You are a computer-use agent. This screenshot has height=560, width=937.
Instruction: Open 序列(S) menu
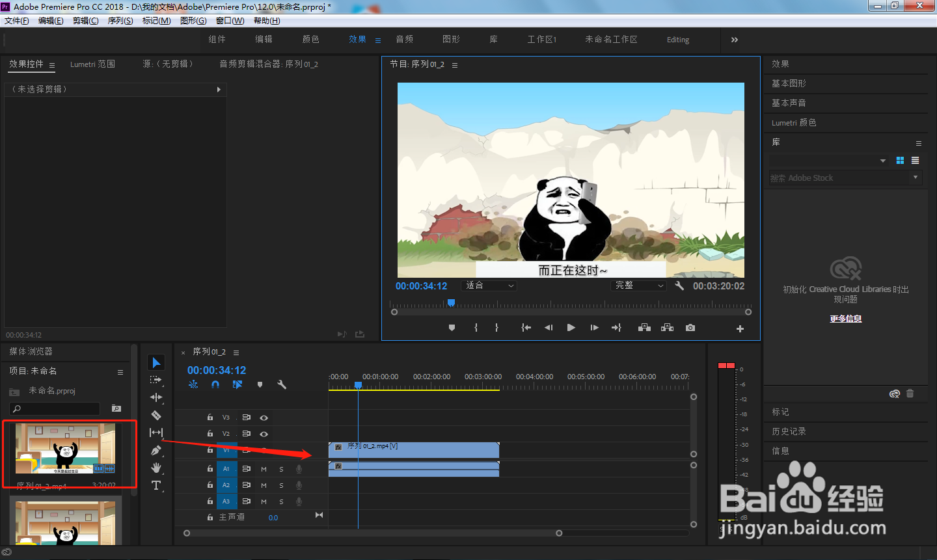pyautogui.click(x=120, y=21)
